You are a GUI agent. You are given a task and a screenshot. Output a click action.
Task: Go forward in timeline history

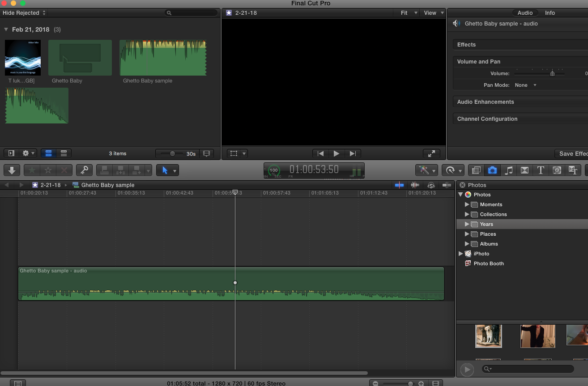[x=21, y=185]
